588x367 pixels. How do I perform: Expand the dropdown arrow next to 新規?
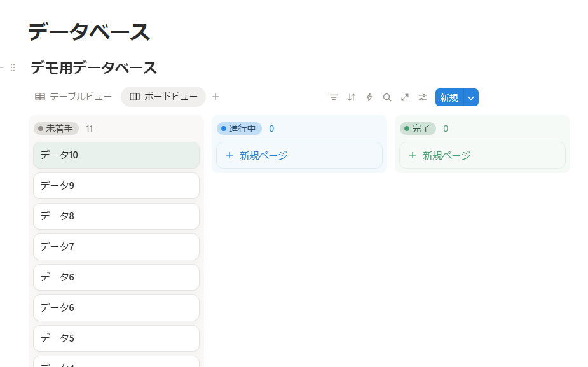(x=471, y=97)
